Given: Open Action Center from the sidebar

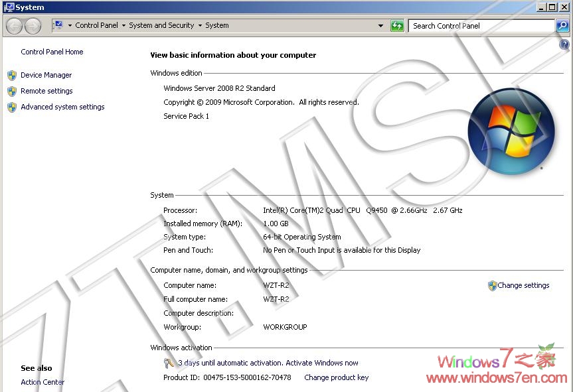Looking at the screenshot, I should pos(42,382).
